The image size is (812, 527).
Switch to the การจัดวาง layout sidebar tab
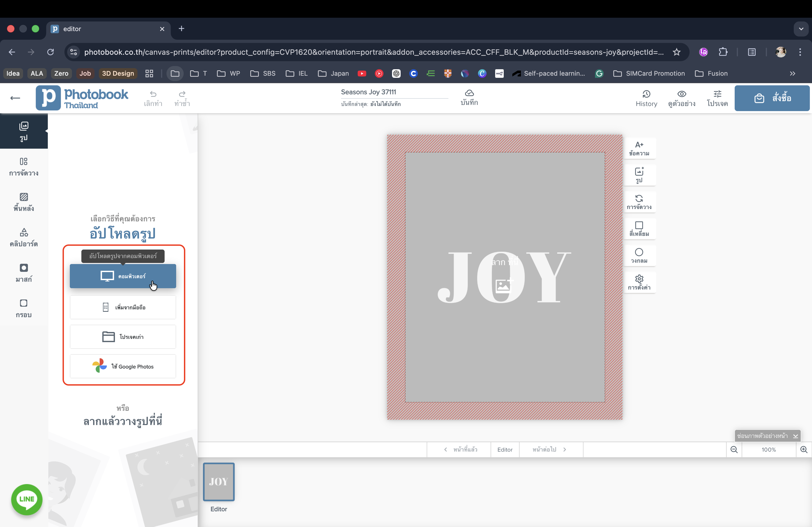click(24, 166)
